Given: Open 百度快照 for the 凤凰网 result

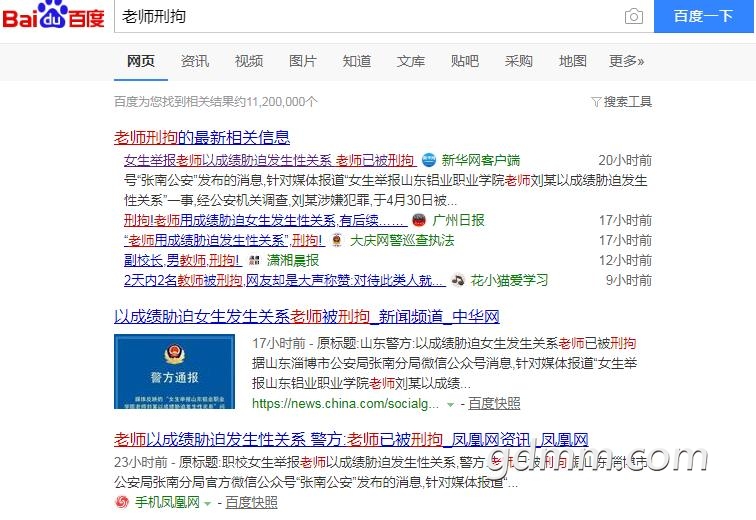Looking at the screenshot, I should pos(251,502).
